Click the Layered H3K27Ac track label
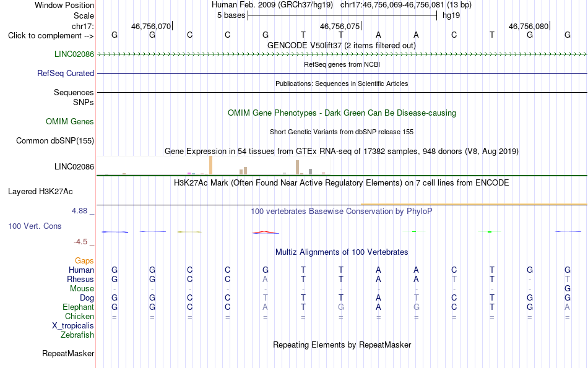The image size is (588, 368). [40, 192]
